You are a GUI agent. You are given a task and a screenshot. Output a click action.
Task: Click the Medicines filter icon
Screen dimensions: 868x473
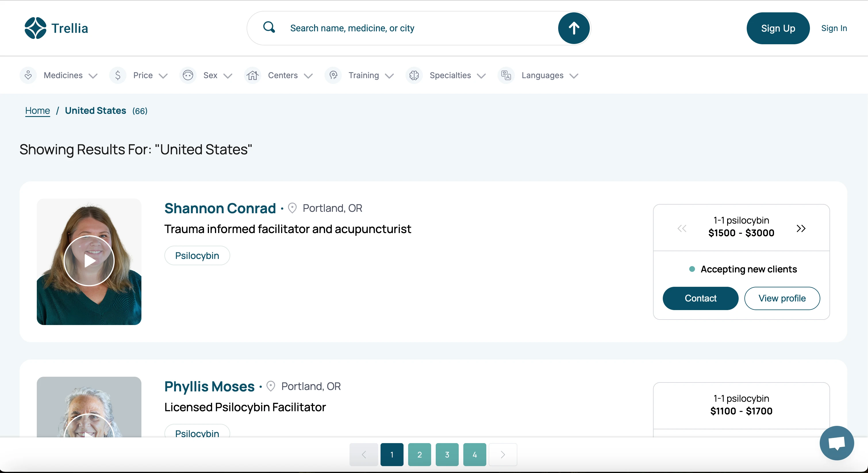[28, 75]
